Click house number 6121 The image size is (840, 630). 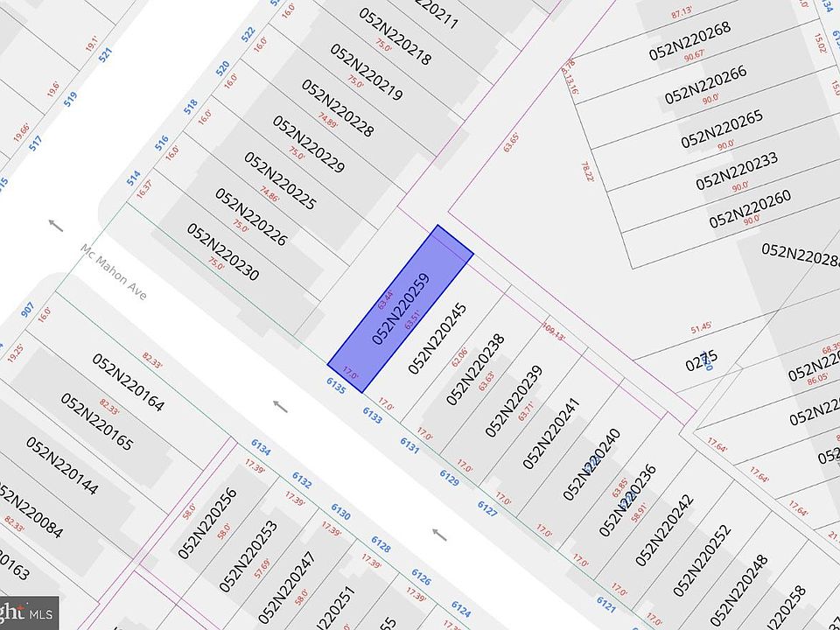point(605,605)
